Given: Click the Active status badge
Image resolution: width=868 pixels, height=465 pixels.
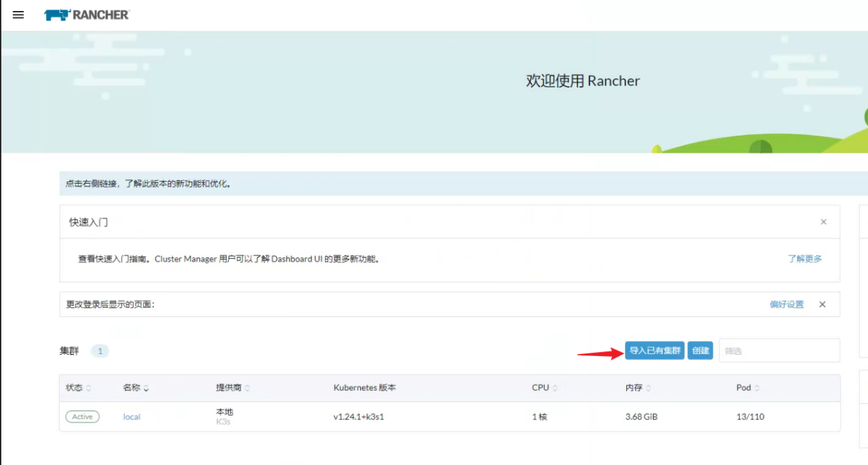Looking at the screenshot, I should [82, 416].
